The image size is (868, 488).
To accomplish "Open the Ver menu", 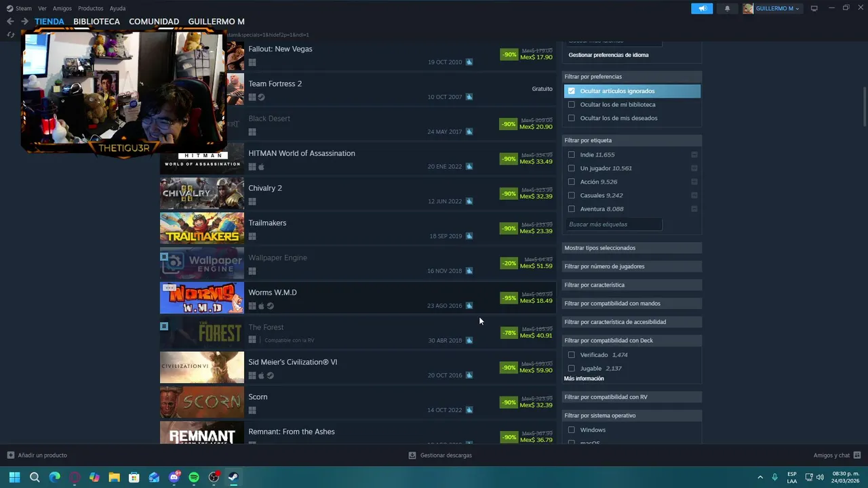I will (42, 8).
